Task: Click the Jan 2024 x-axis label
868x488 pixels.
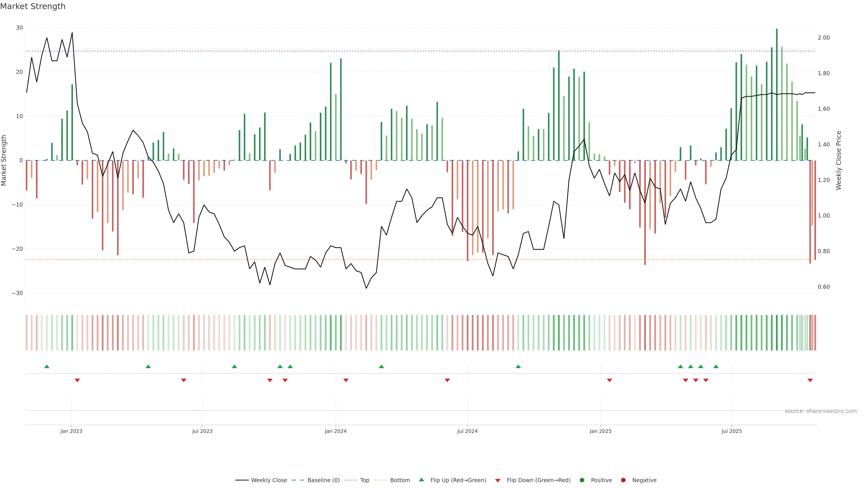Action: coord(336,431)
